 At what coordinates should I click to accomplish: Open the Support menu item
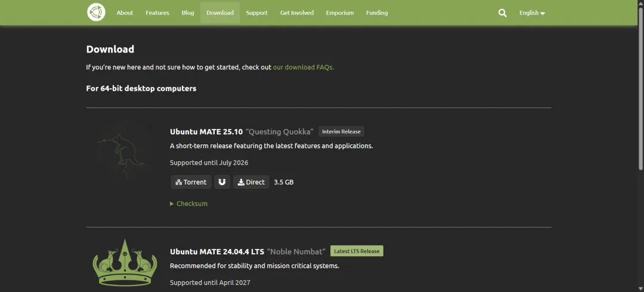pyautogui.click(x=256, y=13)
